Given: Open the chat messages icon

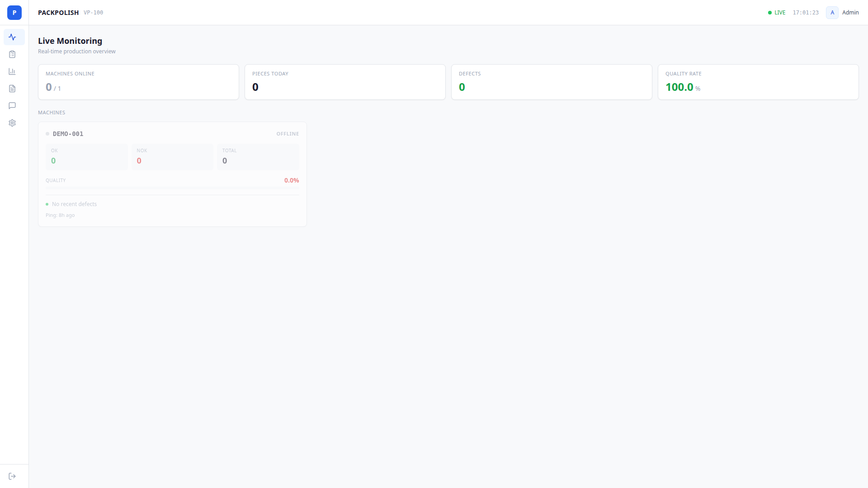Looking at the screenshot, I should 12,106.
